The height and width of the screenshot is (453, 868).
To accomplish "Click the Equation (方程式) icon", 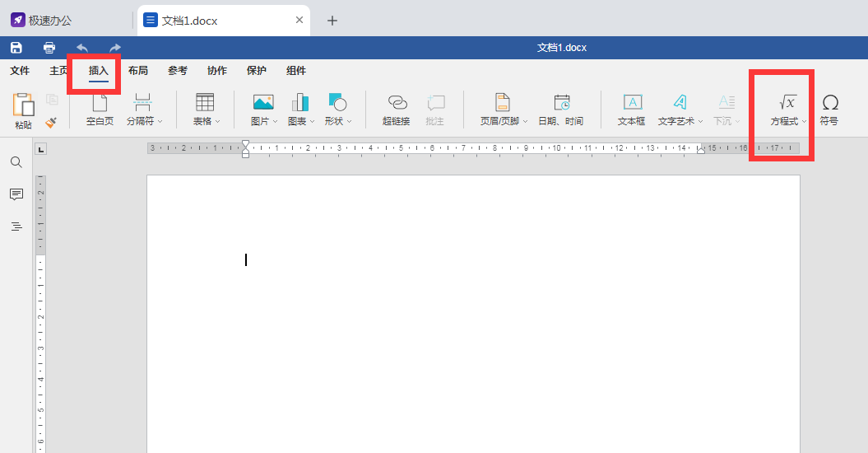I will coord(787,102).
